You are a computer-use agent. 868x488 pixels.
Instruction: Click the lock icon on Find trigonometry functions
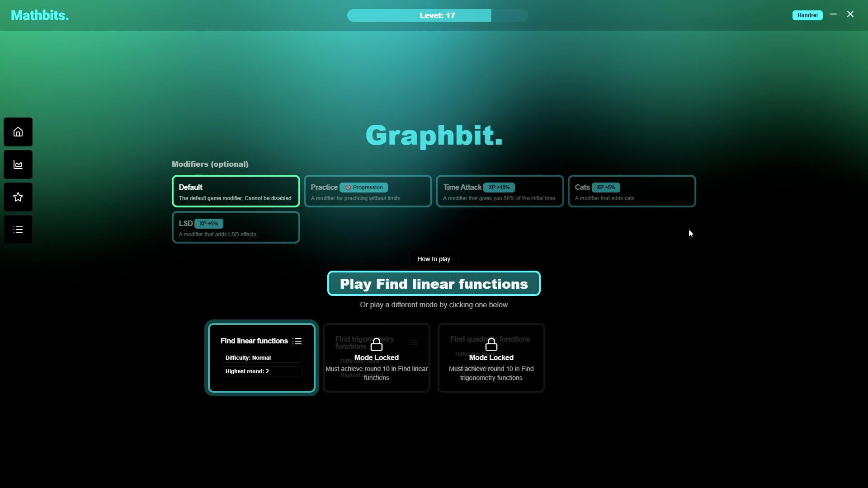[377, 344]
